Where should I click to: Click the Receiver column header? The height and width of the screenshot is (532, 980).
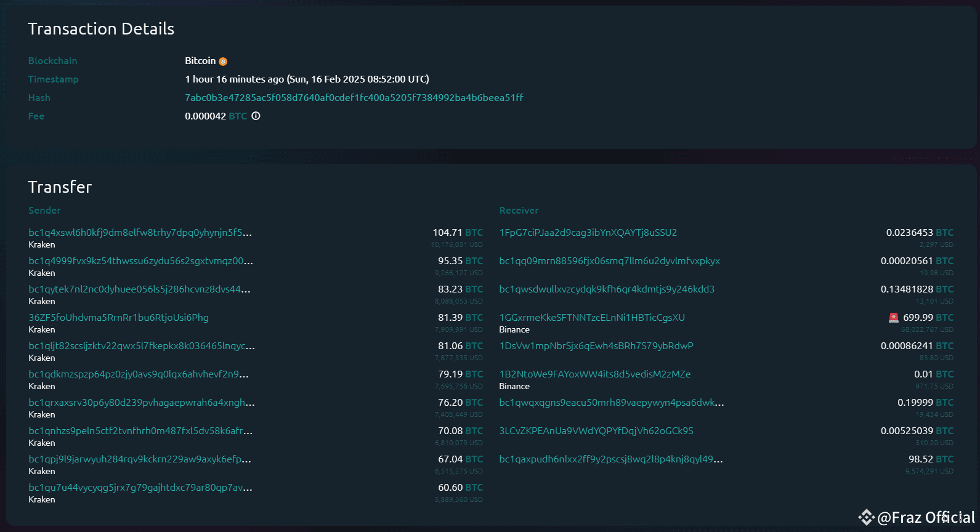pos(519,211)
